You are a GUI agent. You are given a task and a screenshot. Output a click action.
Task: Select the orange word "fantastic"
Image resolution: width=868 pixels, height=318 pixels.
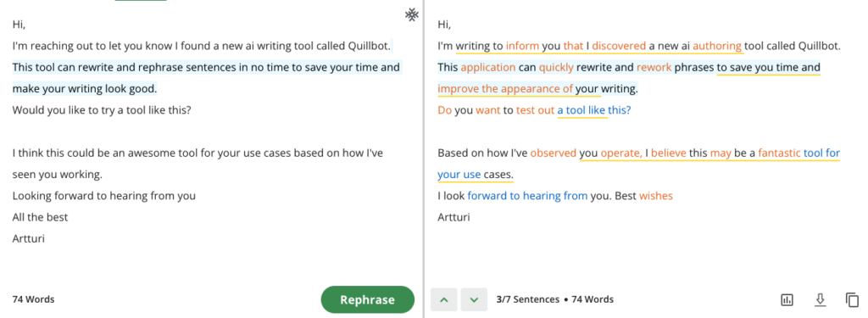[x=780, y=153]
